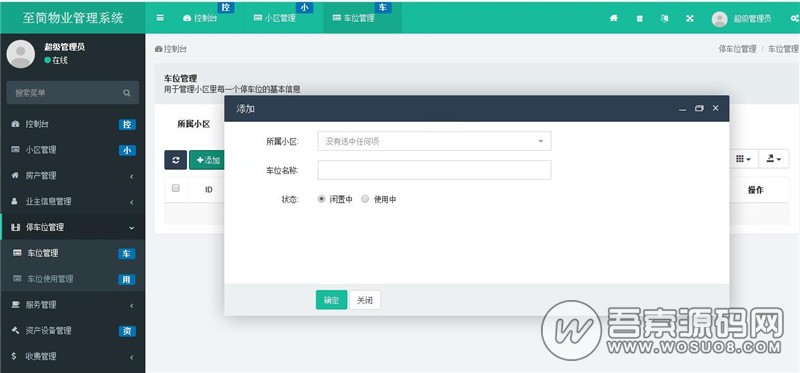Open the 所属小区 dropdown in dialog
This screenshot has height=373, width=800.
434,141
